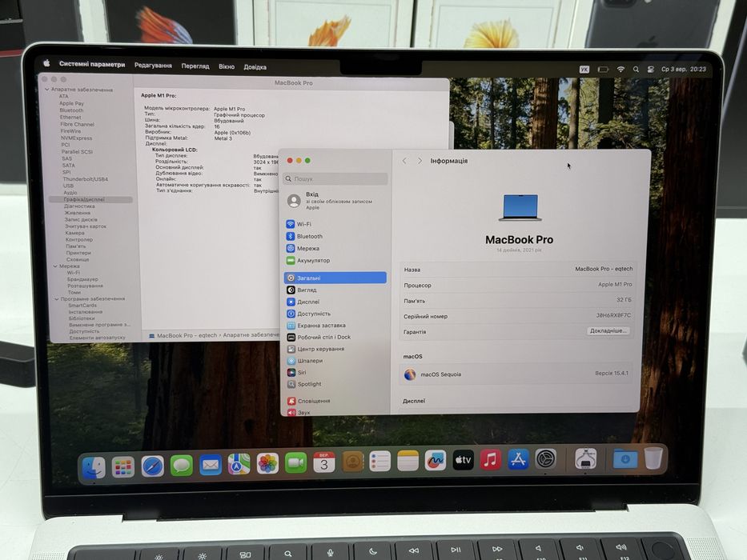Click System Settings gear in the Dock

coord(545,459)
